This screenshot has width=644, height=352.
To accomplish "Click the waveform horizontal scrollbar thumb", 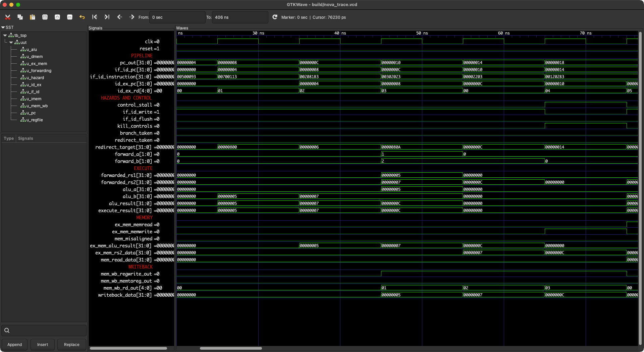I will (231, 348).
